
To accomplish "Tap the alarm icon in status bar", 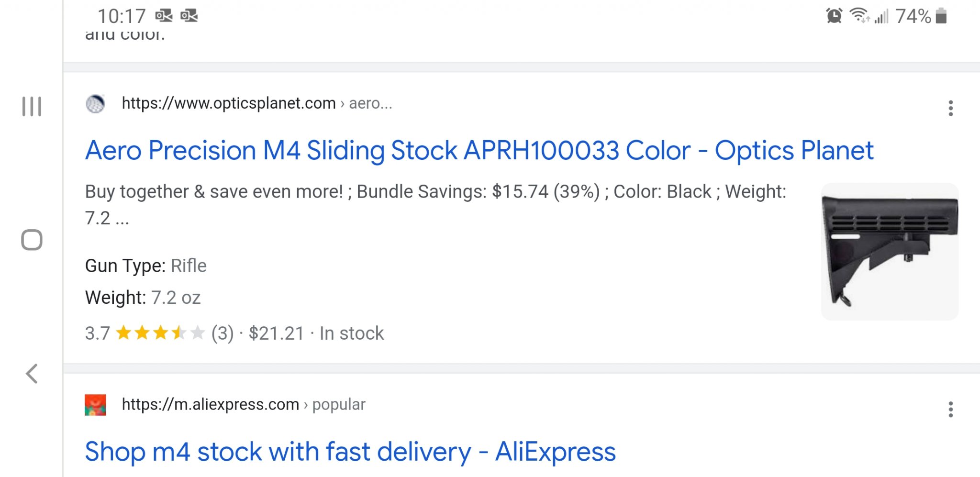I will click(834, 16).
